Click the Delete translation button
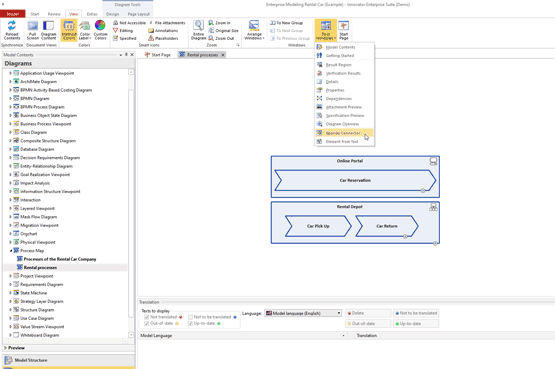555x369 pixels. point(368,313)
